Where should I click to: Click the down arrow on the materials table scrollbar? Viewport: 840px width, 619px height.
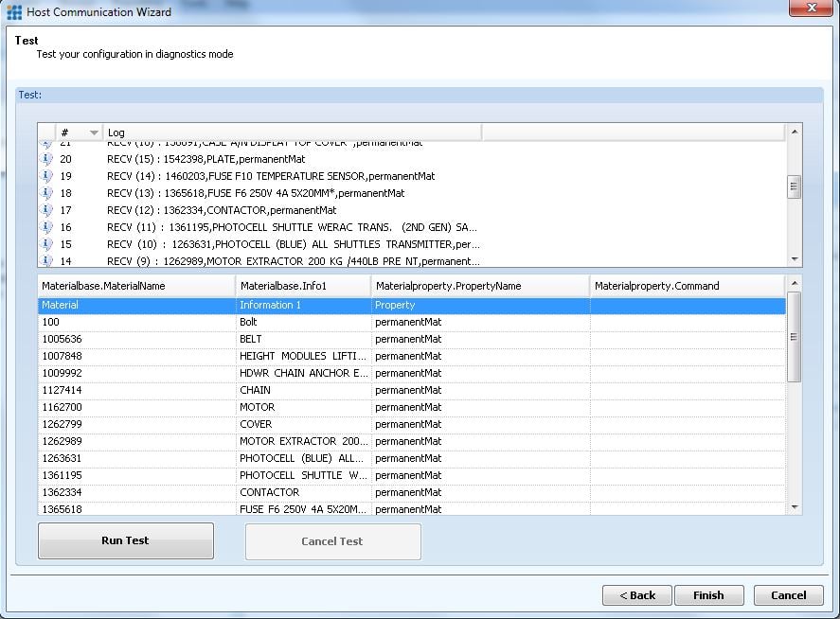[x=793, y=506]
